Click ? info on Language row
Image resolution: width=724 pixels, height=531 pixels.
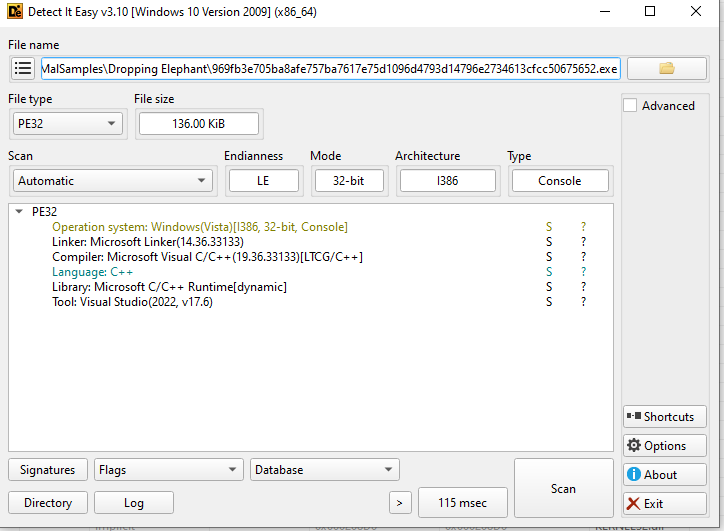[x=584, y=272]
